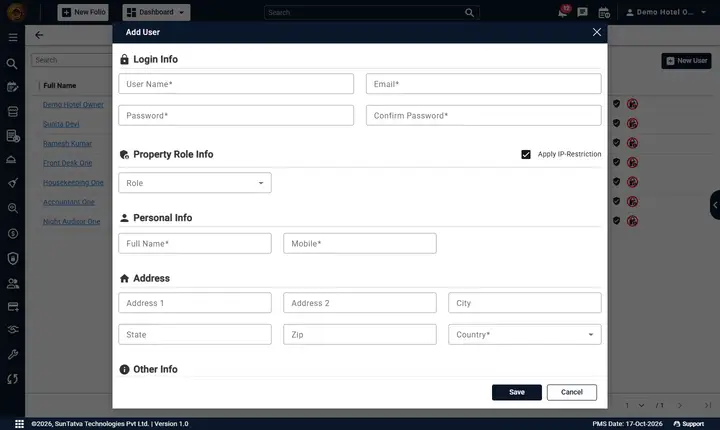Screen dimensions: 720x430
Task: Click the Full Name column header
Action: click(x=60, y=85)
